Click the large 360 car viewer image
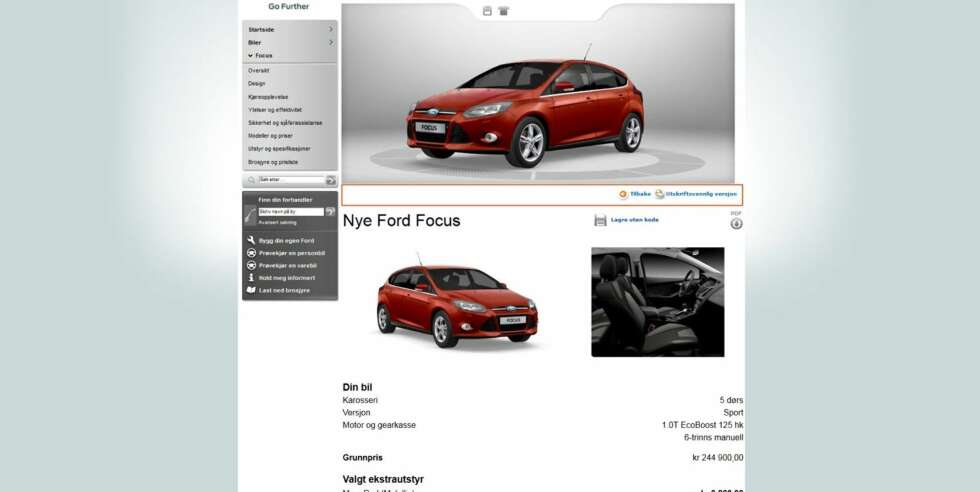Image resolution: width=980 pixels, height=492 pixels. point(538,94)
